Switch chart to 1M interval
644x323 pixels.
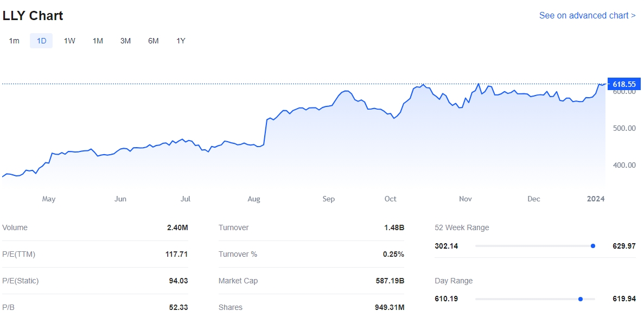98,41
